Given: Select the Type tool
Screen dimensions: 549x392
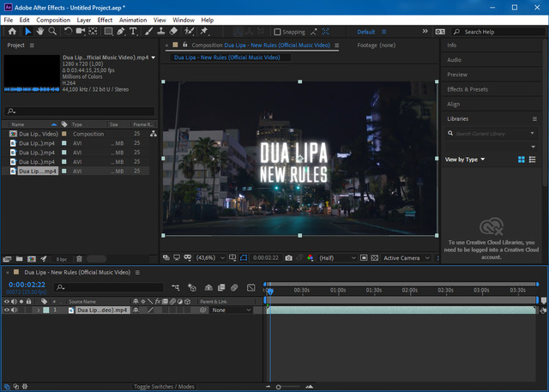Looking at the screenshot, I should coord(135,32).
